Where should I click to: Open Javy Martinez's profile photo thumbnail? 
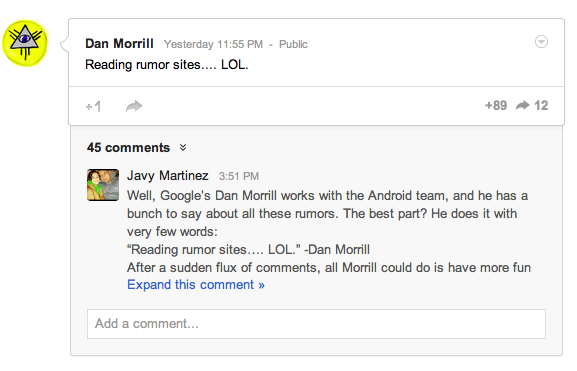103,185
